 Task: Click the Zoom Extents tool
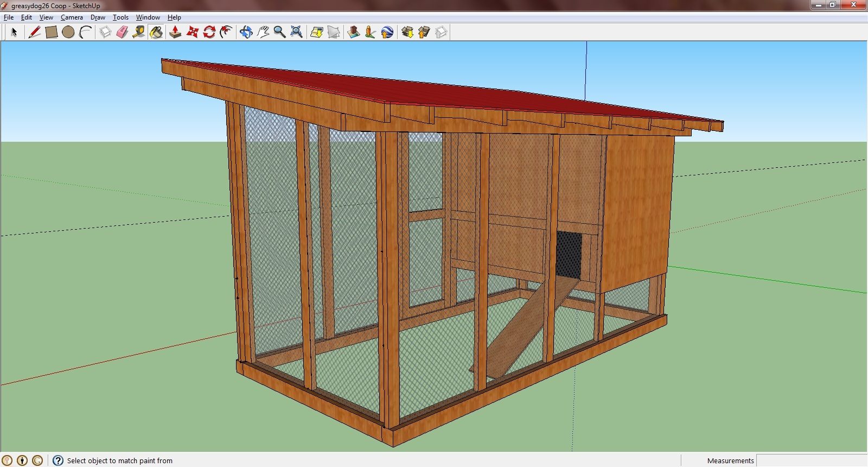click(x=296, y=32)
